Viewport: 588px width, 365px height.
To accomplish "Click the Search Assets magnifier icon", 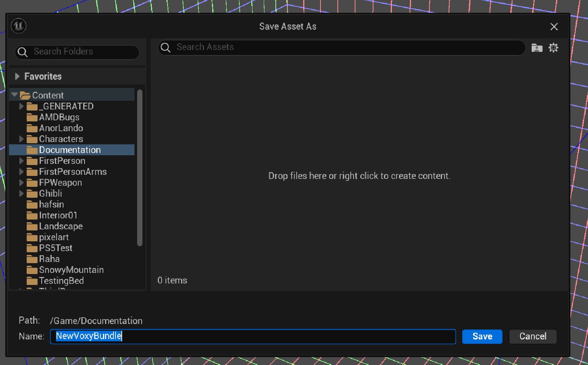I will (x=166, y=47).
